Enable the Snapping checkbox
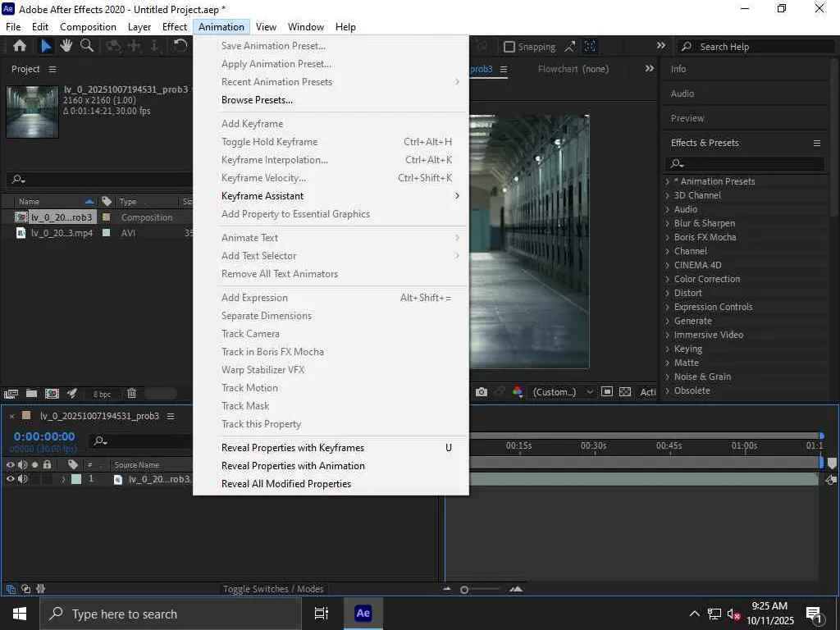This screenshot has height=630, width=840. pyautogui.click(x=509, y=47)
